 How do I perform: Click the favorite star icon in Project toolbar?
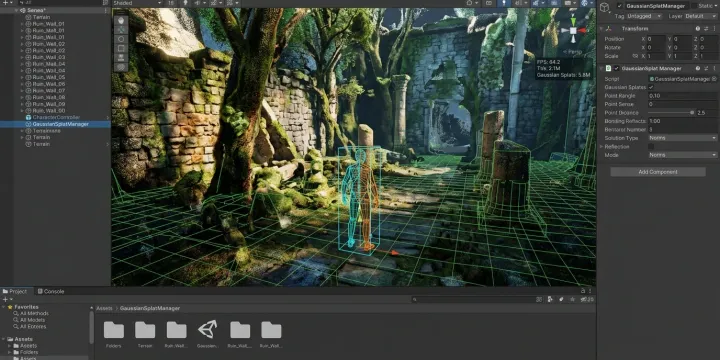click(572, 299)
